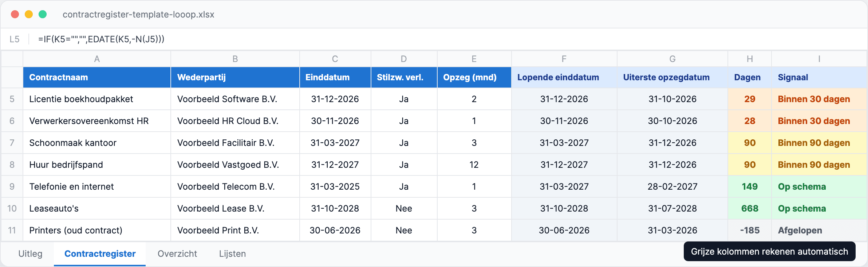Select the Huur bedrijfspand cell
This screenshot has height=267, width=868.
(x=97, y=165)
